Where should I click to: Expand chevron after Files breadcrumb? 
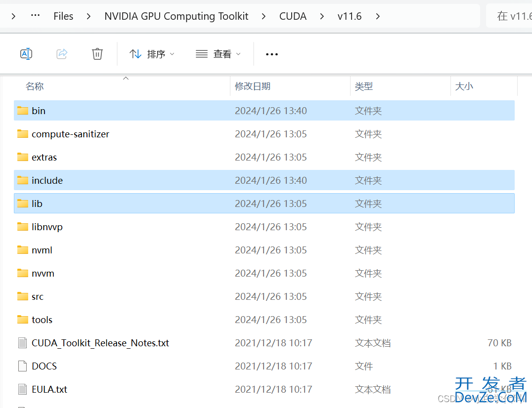click(89, 16)
